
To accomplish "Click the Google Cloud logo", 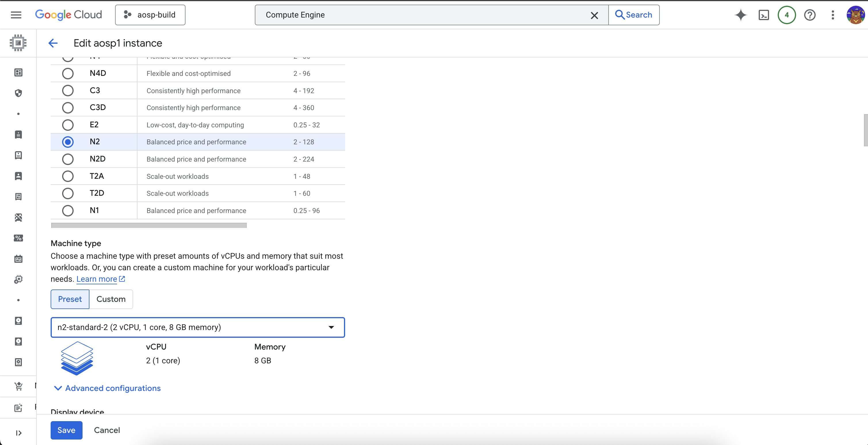I will click(x=69, y=15).
